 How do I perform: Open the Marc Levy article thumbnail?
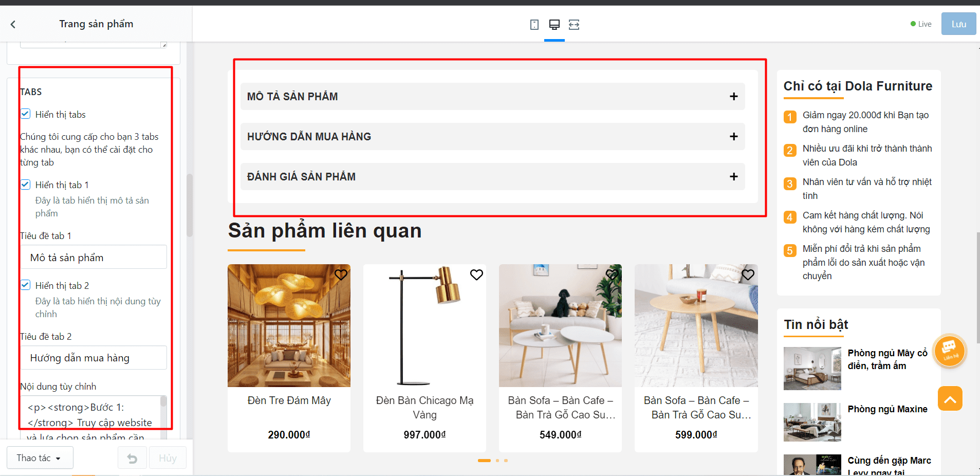pyautogui.click(x=812, y=465)
